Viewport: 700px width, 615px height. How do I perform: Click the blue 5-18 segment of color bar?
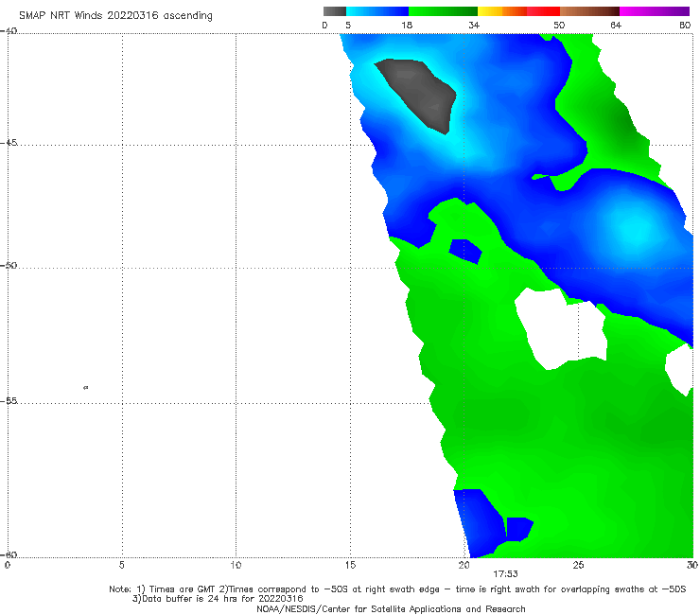click(x=377, y=11)
